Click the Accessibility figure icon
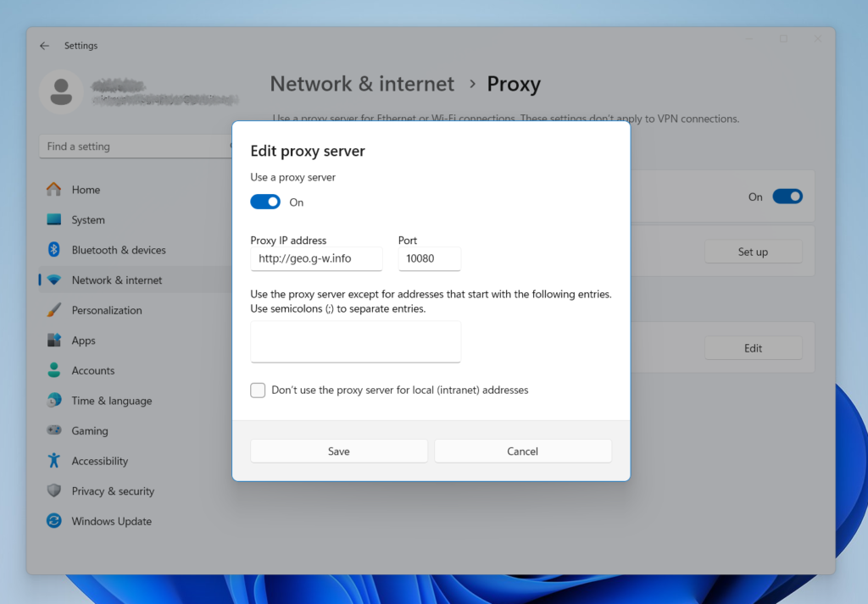Viewport: 868px width, 604px height. [53, 460]
